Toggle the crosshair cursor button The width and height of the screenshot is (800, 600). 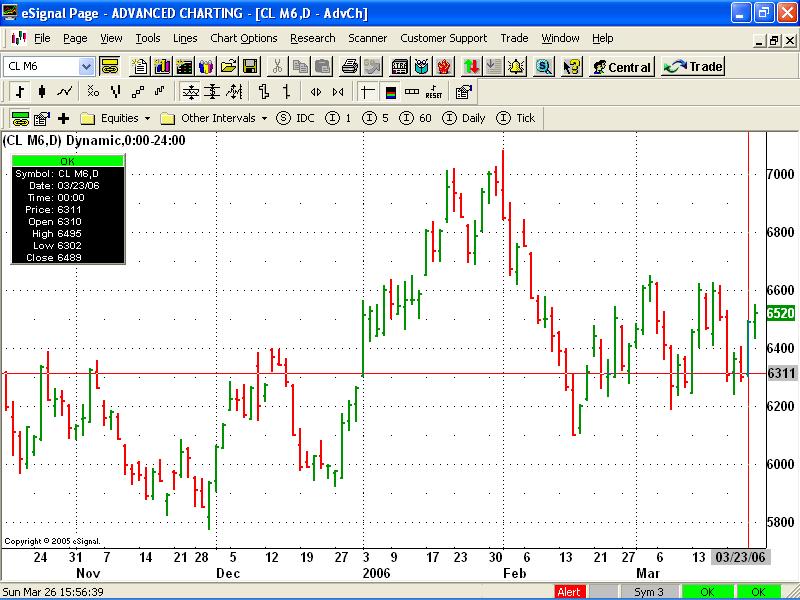pos(367,92)
